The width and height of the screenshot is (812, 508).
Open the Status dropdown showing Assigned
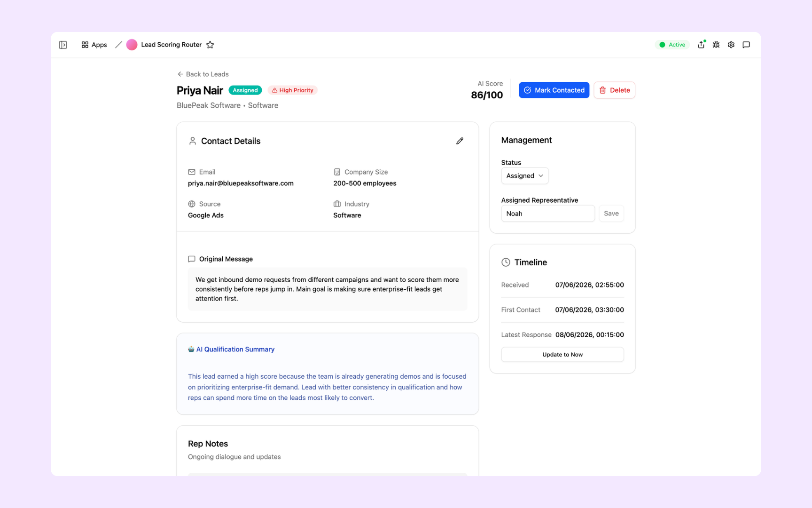(525, 176)
